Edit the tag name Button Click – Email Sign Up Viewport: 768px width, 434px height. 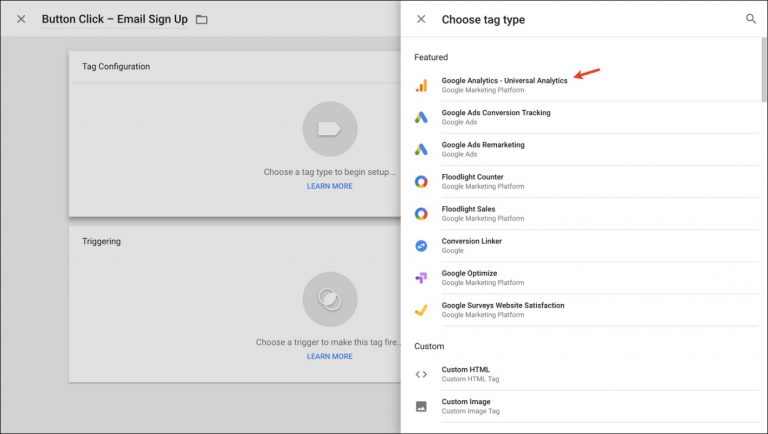tap(113, 19)
